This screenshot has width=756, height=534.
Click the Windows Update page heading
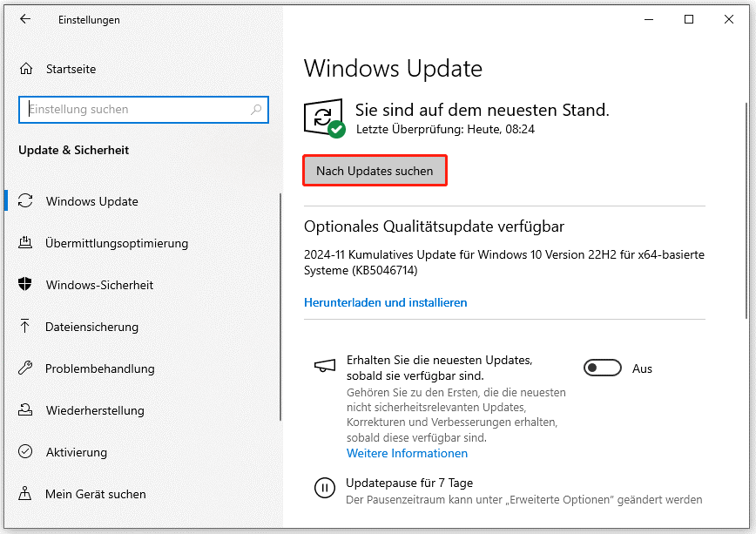click(393, 69)
